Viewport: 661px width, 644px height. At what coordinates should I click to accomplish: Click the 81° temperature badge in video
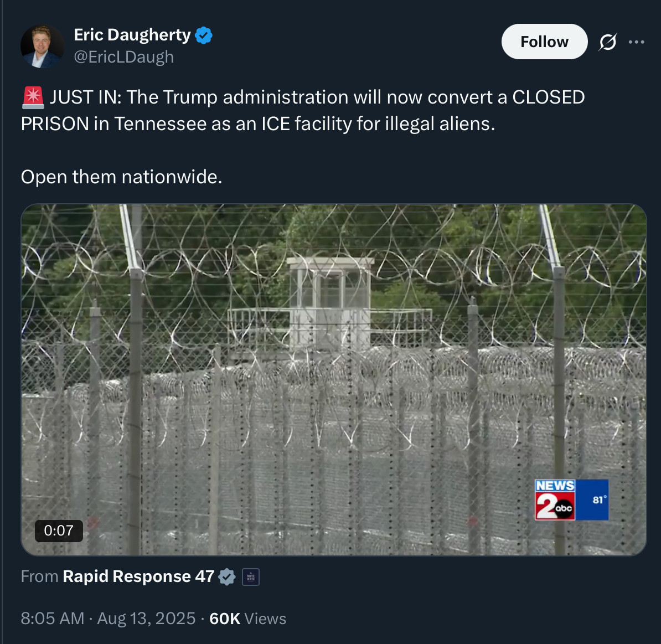(x=592, y=500)
